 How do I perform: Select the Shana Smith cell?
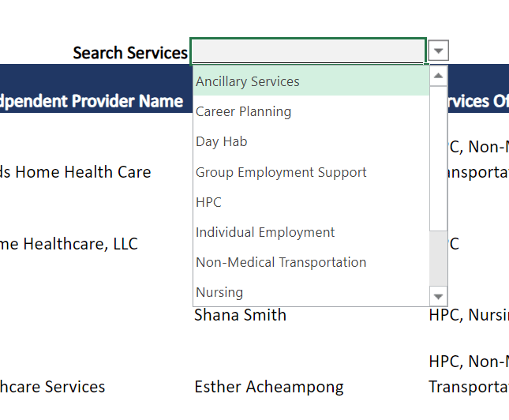point(240,315)
